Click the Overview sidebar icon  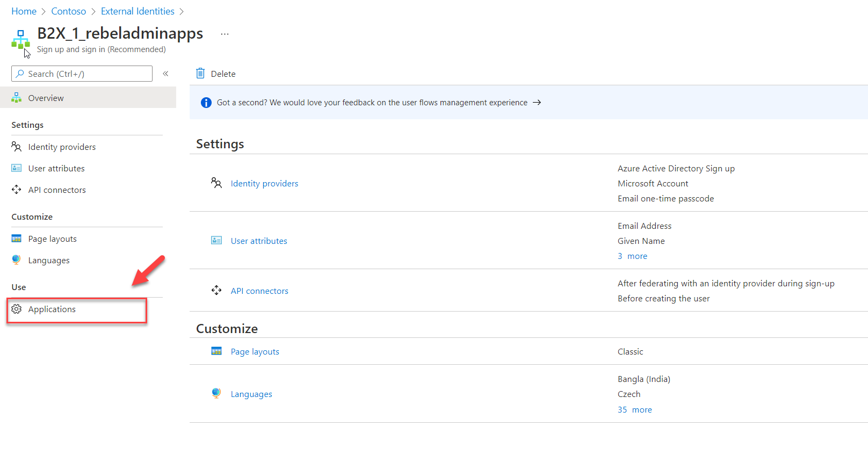(x=17, y=98)
